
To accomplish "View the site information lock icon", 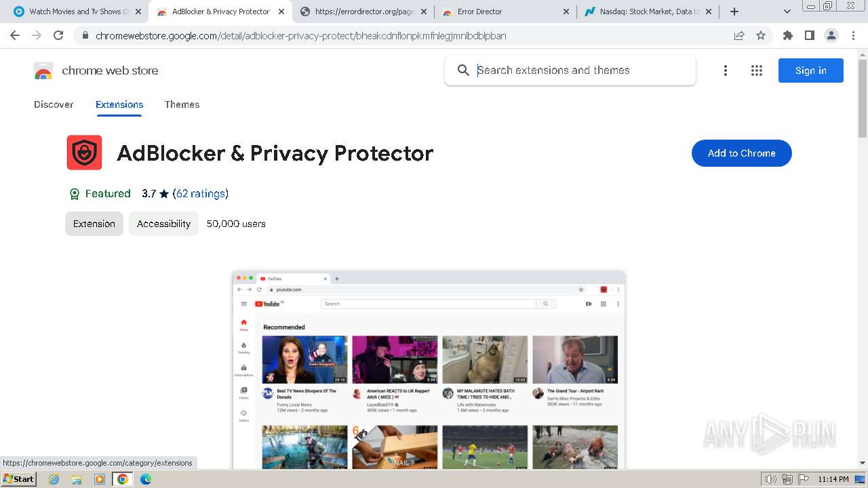I will pyautogui.click(x=85, y=35).
